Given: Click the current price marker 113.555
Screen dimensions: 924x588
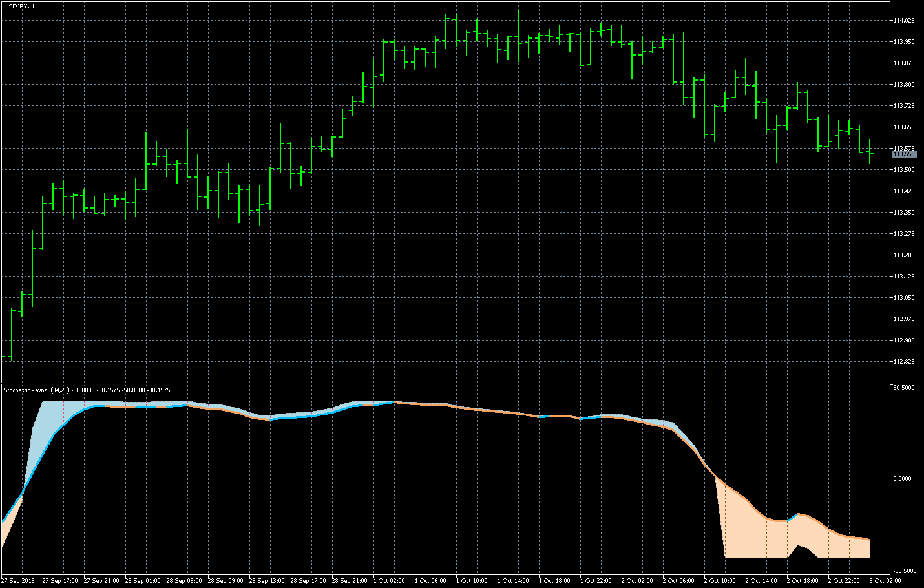Looking at the screenshot, I should point(904,154).
